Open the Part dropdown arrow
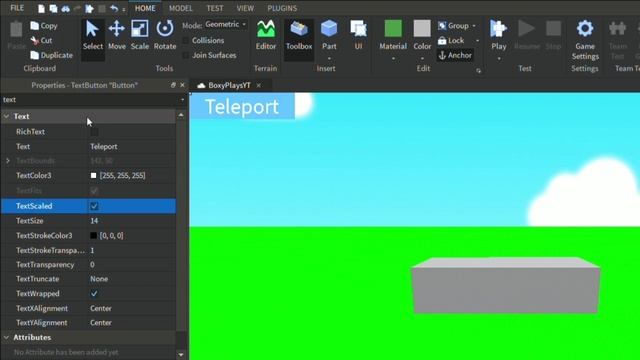 pos(329,58)
